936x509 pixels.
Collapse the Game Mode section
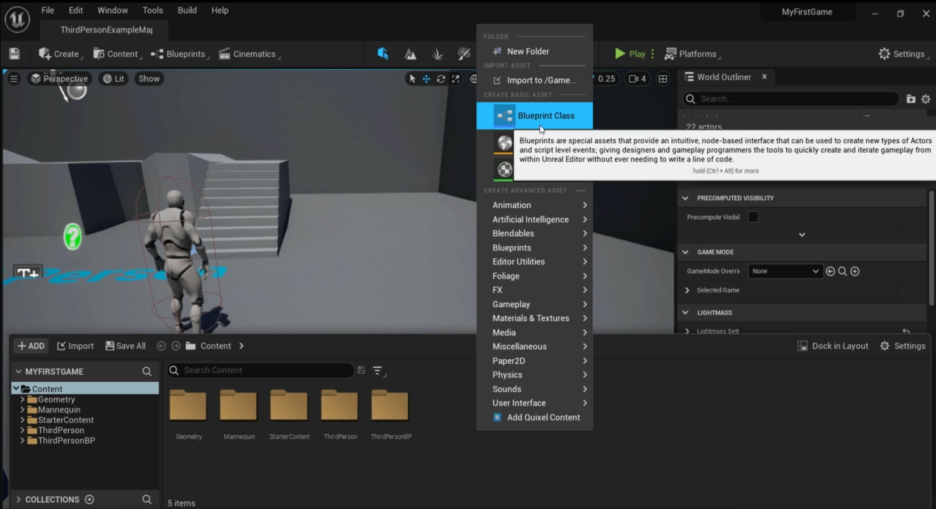(685, 252)
